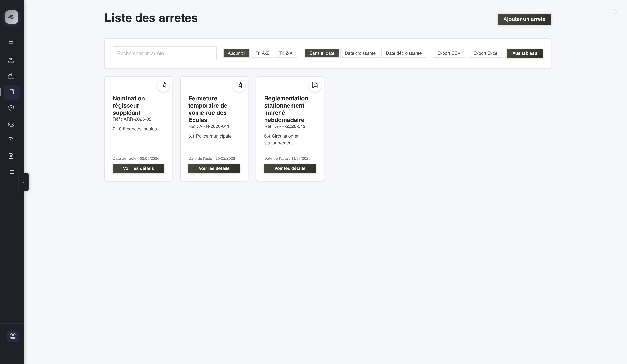The width and height of the screenshot is (627, 364).
Task: Download the PDF of Nomination régisseur suppléant
Action: coord(163,85)
